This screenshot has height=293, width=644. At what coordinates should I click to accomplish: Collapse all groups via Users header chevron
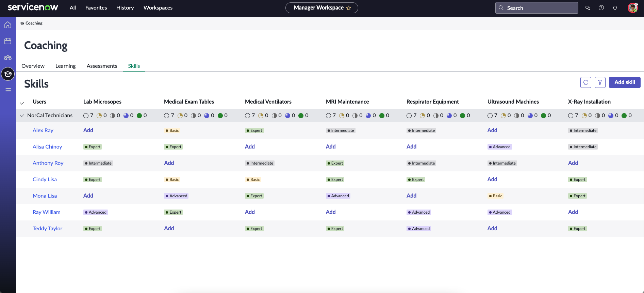coord(22,103)
